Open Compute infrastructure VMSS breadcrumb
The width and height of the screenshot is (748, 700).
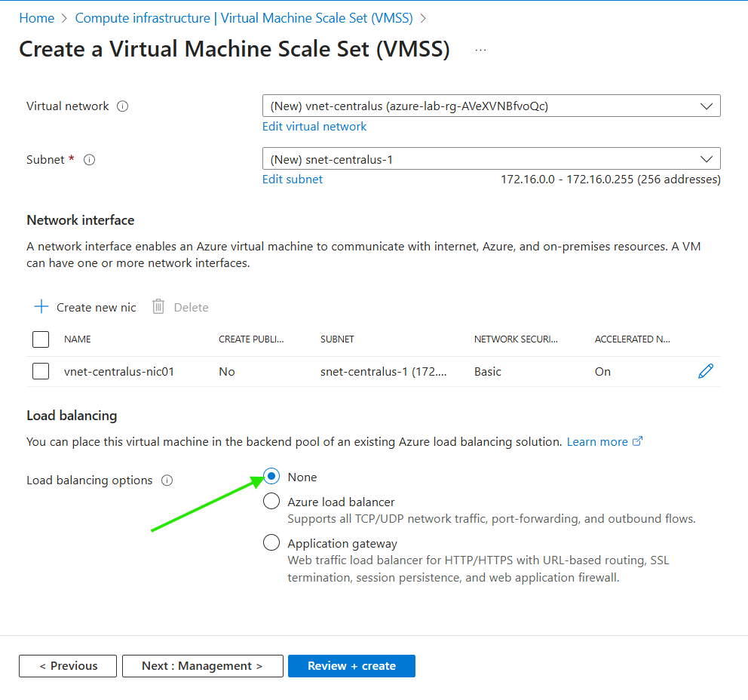pos(244,17)
